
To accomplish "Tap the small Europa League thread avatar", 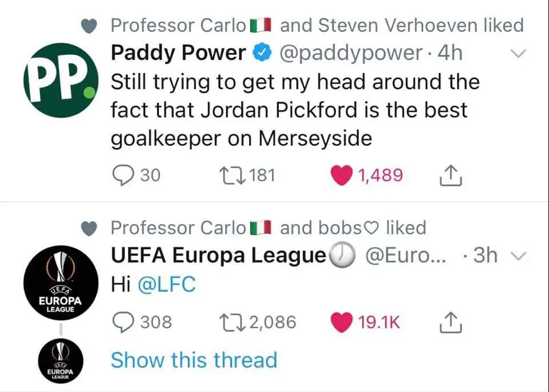I will (57, 361).
